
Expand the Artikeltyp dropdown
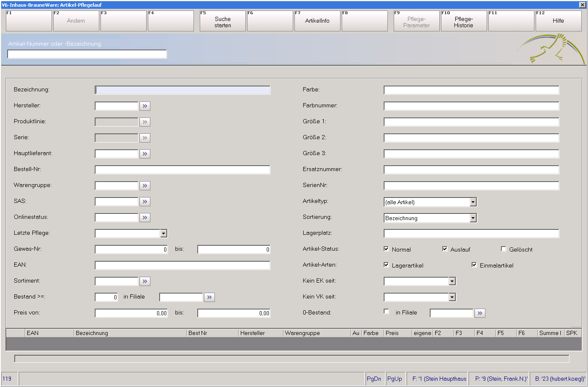473,202
